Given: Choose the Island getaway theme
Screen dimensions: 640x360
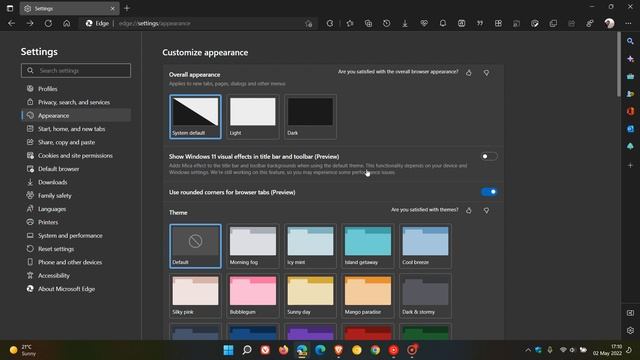Looking at the screenshot, I should (368, 246).
